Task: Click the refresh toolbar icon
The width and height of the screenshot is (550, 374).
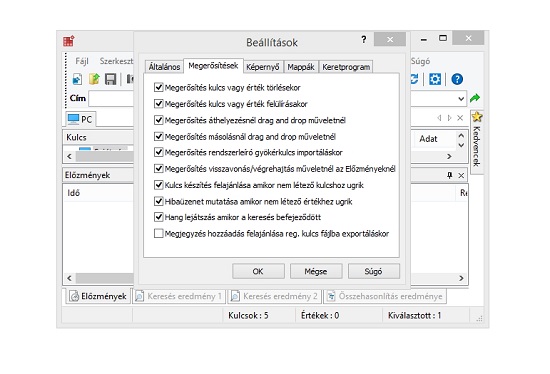Action: [x=414, y=79]
